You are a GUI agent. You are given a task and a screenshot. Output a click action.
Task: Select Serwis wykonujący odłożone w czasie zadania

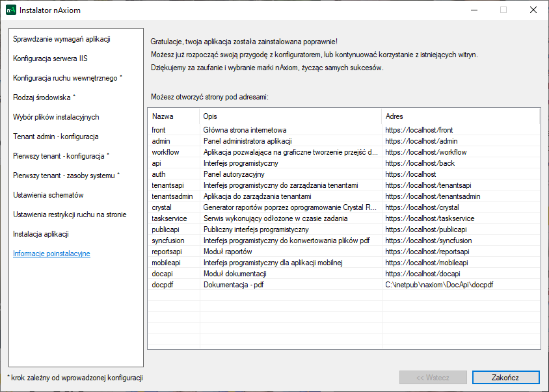click(276, 218)
